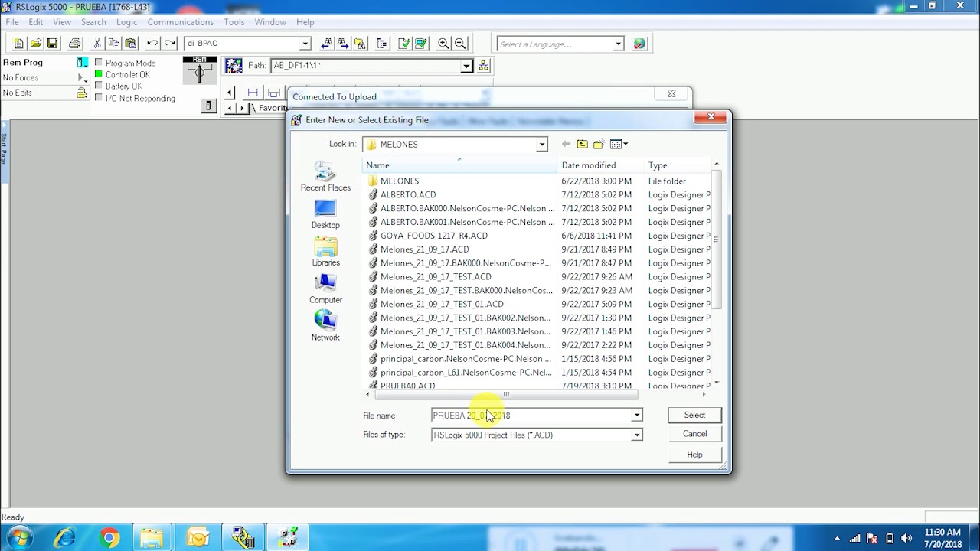Click the Undo arrow icon

coord(152,44)
